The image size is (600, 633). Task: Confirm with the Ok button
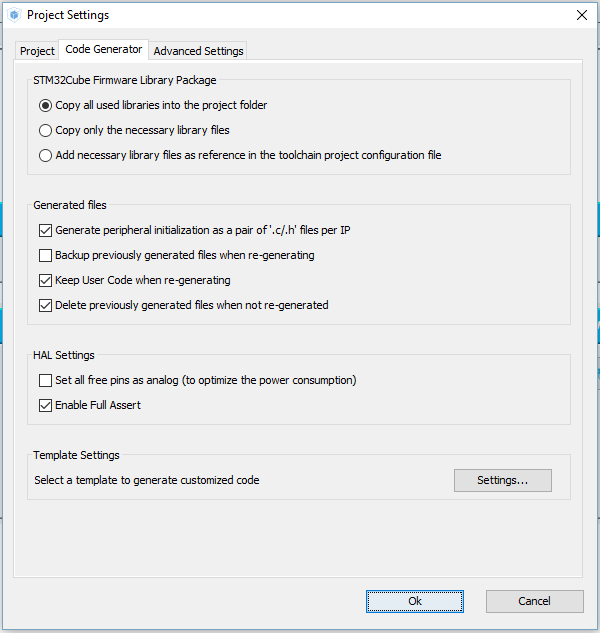click(414, 601)
